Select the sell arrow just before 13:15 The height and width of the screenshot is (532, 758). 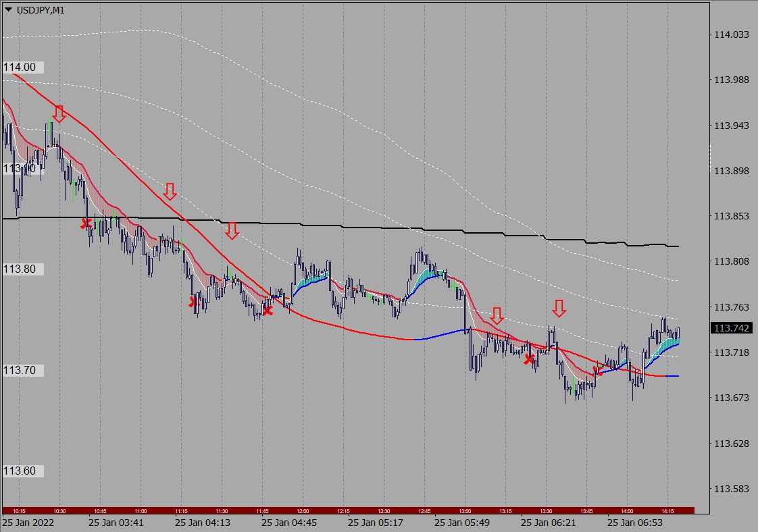(497, 315)
